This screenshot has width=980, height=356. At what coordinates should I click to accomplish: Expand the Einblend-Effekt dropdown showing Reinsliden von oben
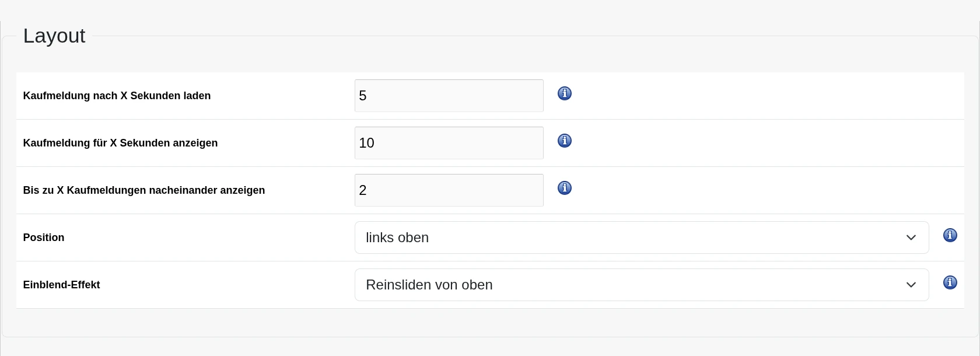coord(642,285)
